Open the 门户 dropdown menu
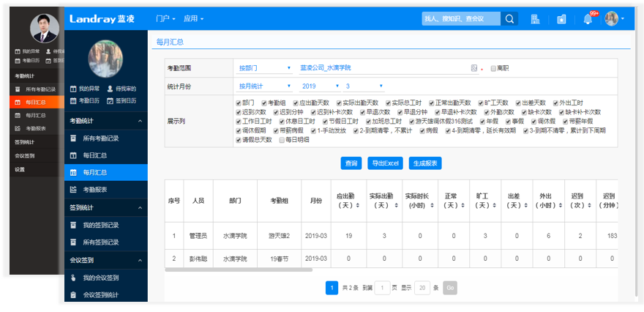Image resolution: width=644 pixels, height=312 pixels. 166,19
